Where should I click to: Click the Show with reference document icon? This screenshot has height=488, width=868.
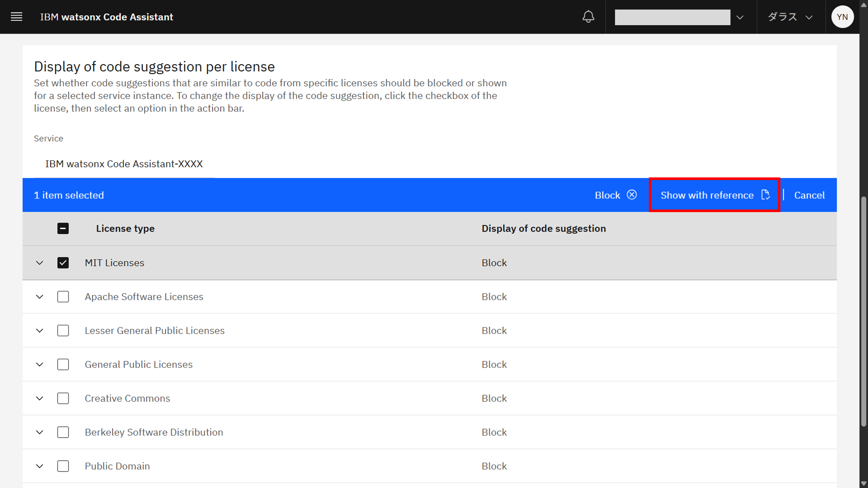coord(766,195)
